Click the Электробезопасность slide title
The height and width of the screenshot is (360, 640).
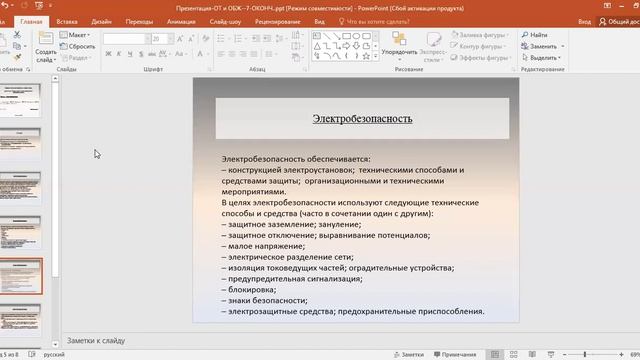(362, 119)
